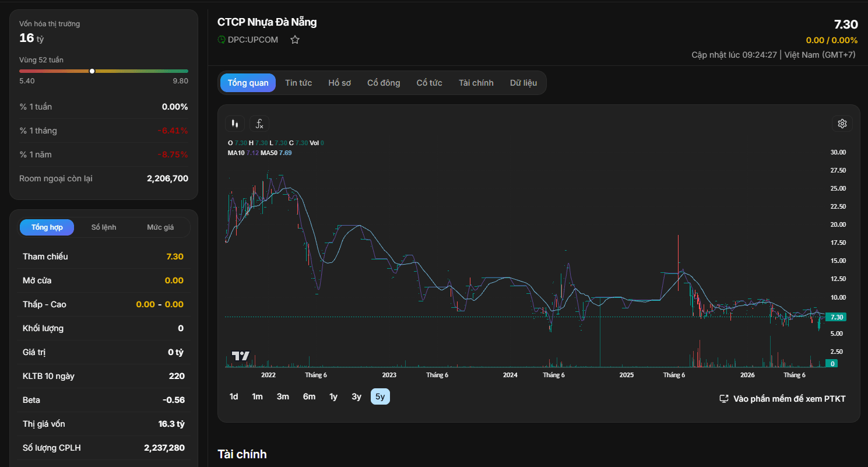Open the Tin tức tab
Screen dimensions: 868x467
point(298,83)
